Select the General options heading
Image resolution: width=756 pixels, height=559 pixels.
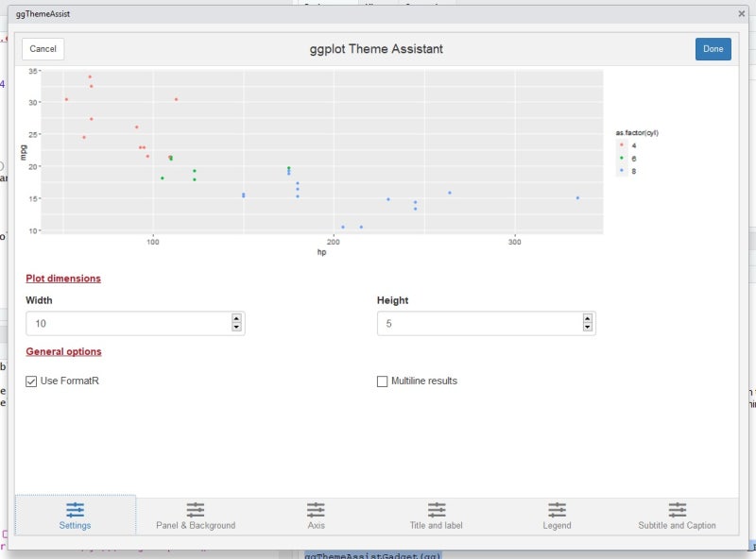click(x=63, y=351)
